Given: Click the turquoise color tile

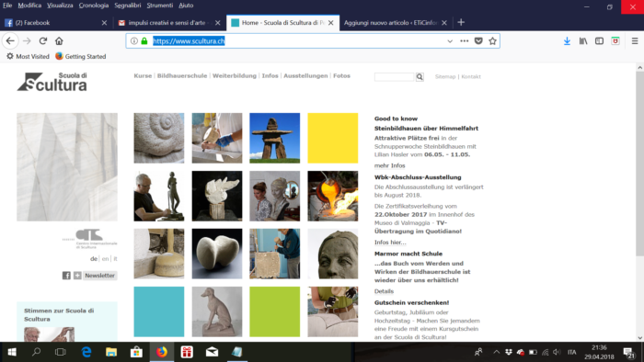Looking at the screenshot, I should pyautogui.click(x=159, y=311).
